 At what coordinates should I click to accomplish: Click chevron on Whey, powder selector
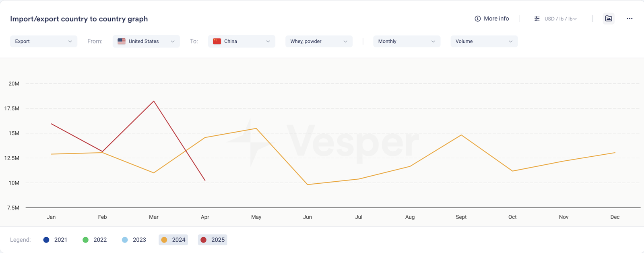click(x=345, y=41)
